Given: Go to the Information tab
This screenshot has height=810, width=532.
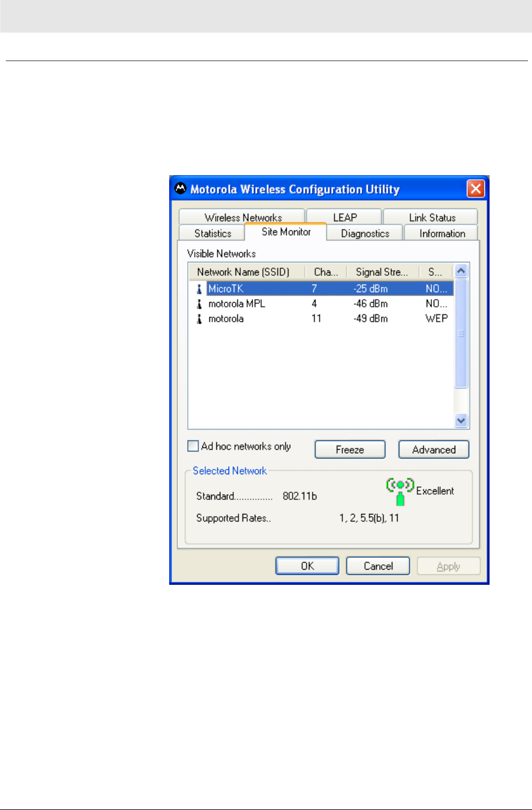Looking at the screenshot, I should [442, 233].
